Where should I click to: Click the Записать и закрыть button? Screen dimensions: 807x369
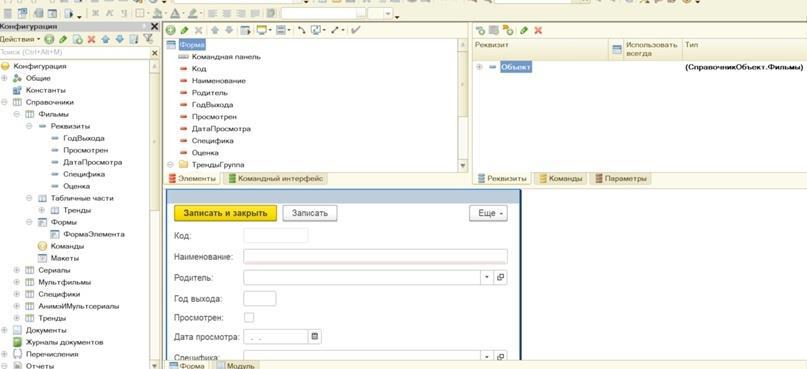(225, 213)
